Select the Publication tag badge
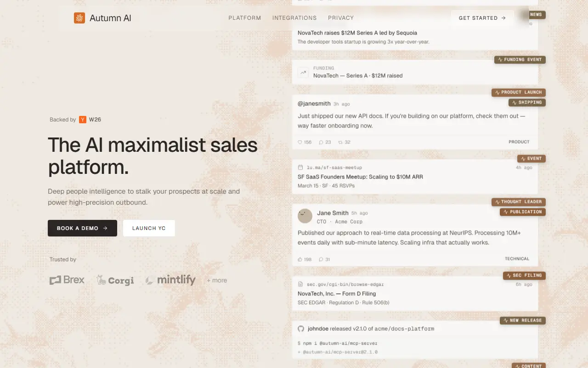The height and width of the screenshot is (368, 588). pos(523,212)
